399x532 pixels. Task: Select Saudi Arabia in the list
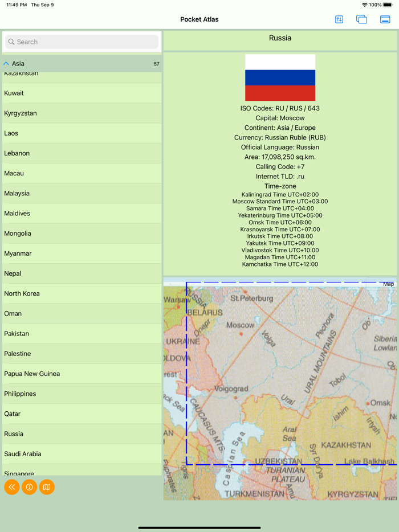[82, 453]
